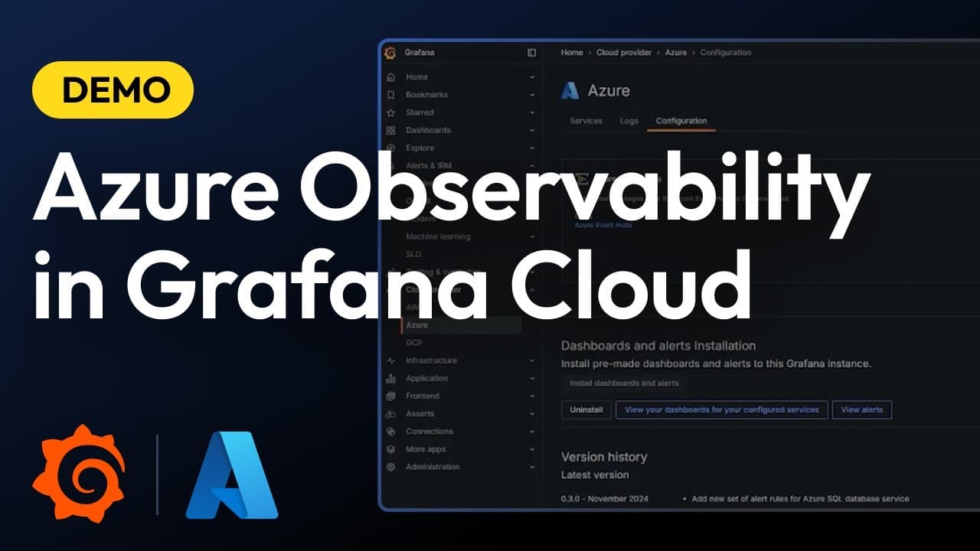Go to Azure in the breadcrumb

coord(676,53)
